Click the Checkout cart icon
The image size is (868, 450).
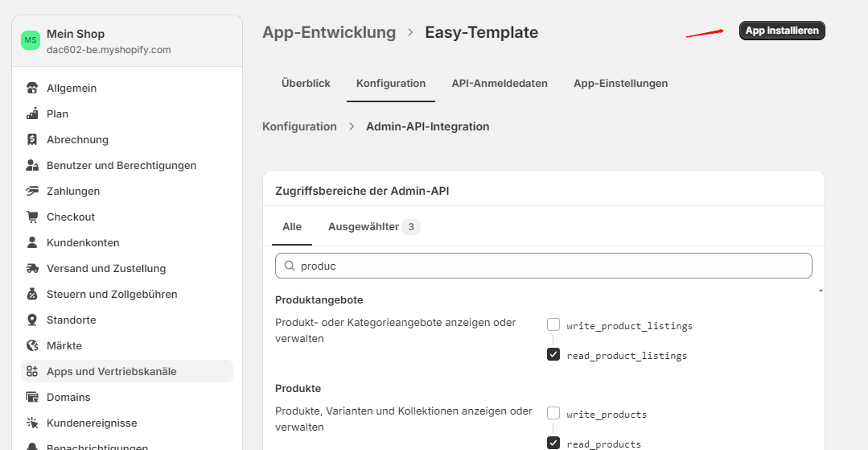tap(32, 217)
